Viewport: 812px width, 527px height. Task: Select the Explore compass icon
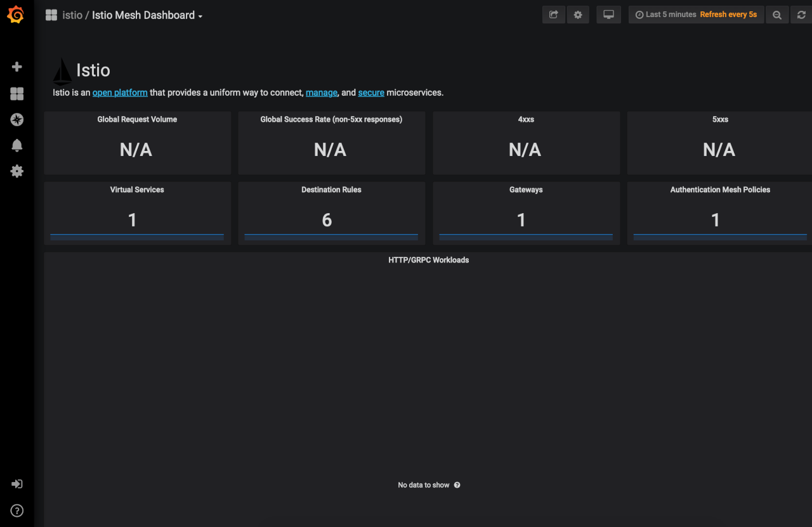point(16,119)
